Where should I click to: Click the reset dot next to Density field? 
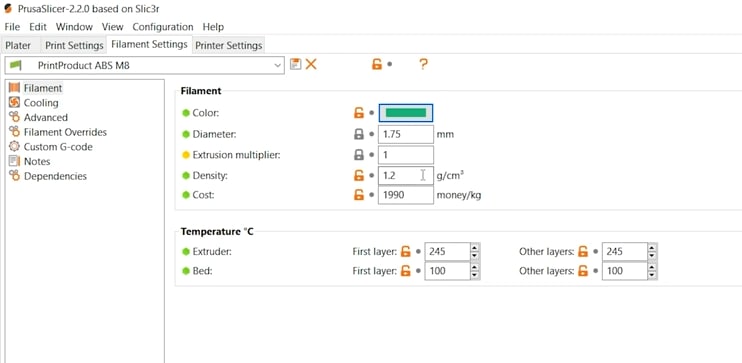point(371,176)
